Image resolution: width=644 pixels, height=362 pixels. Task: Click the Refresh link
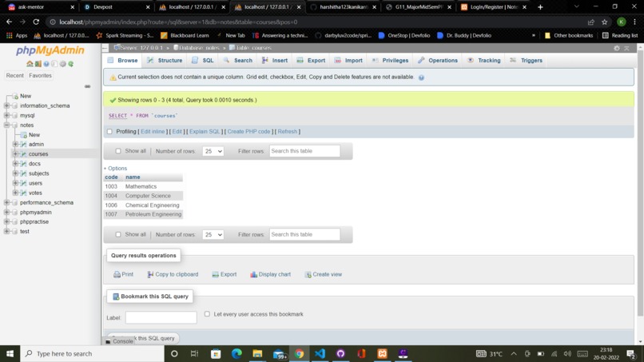click(x=287, y=132)
